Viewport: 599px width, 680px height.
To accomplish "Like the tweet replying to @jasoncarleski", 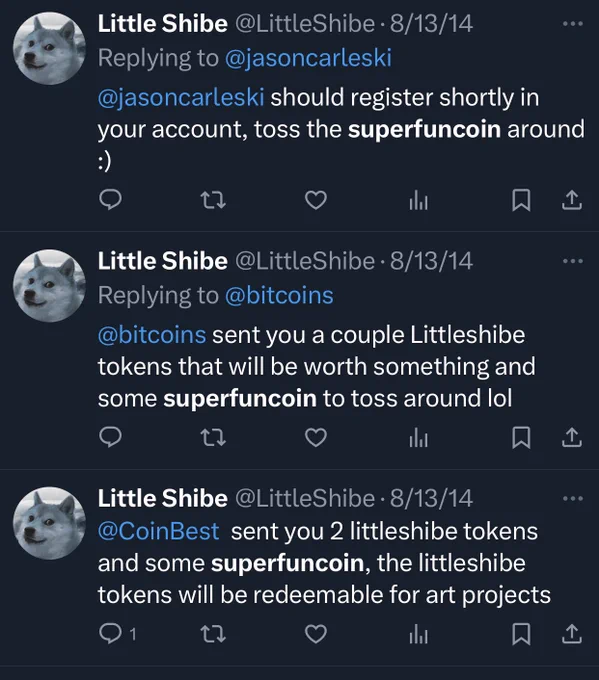I will tap(316, 200).
